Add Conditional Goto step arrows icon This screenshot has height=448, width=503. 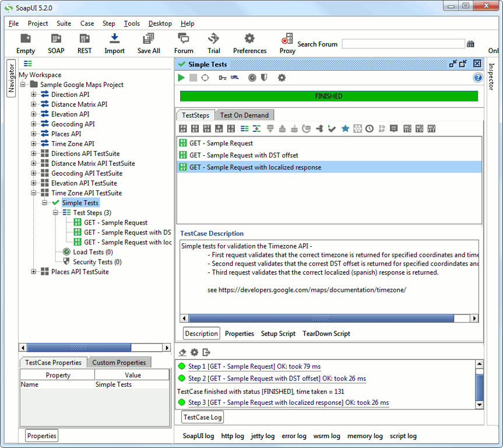pos(319,129)
